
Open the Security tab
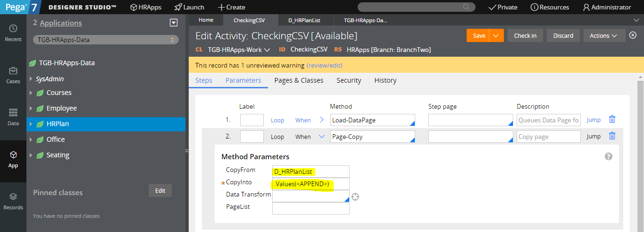[349, 80]
